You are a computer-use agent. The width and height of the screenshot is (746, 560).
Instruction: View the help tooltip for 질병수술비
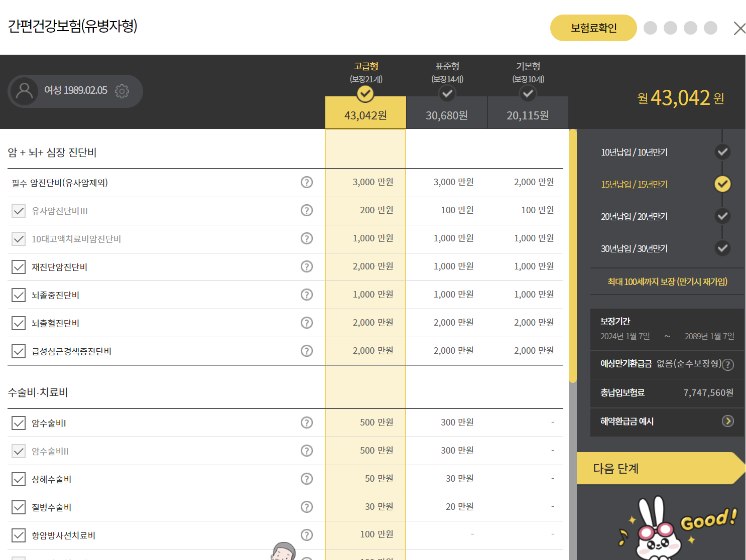point(307,507)
